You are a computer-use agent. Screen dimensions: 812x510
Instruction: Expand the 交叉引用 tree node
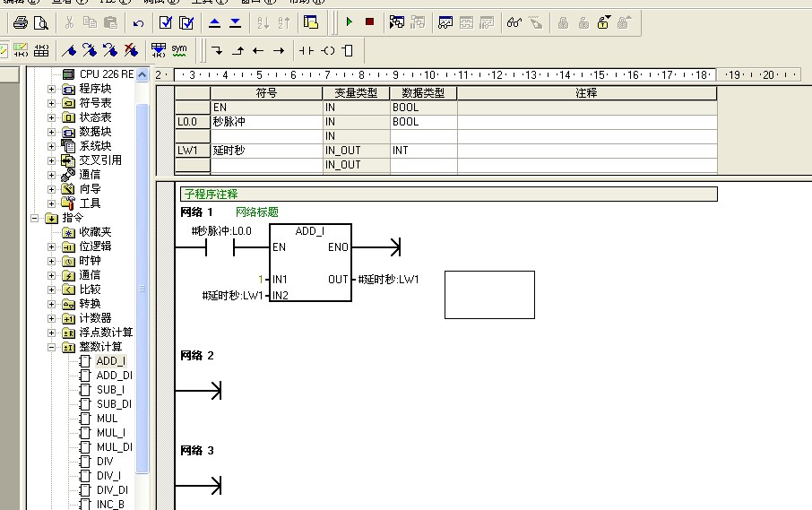click(x=51, y=160)
